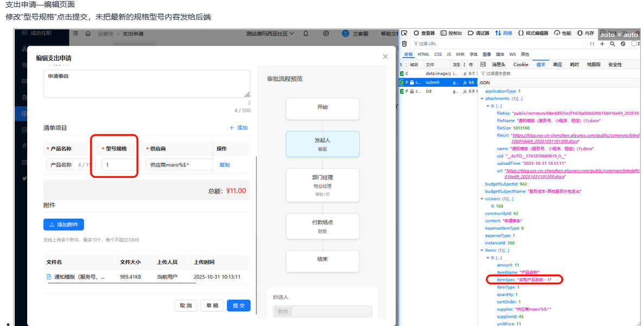
Task: Switch to the 响应 response tab
Action: 557,64
